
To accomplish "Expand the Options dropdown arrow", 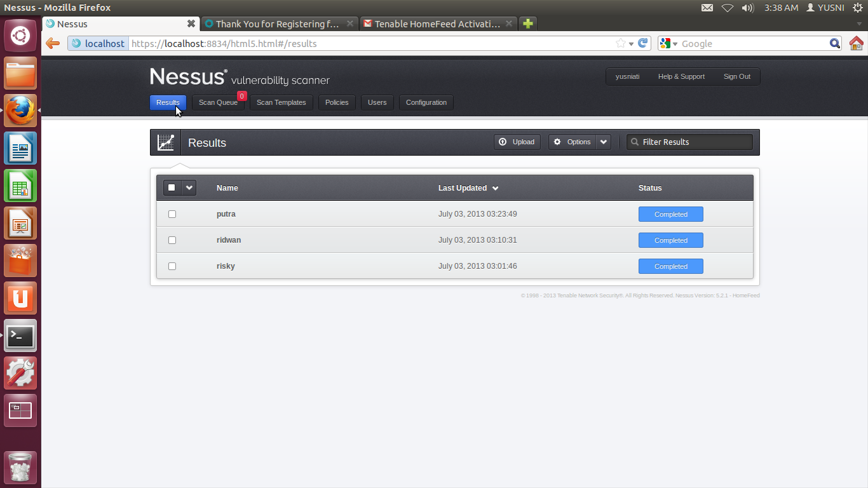I will [x=604, y=142].
